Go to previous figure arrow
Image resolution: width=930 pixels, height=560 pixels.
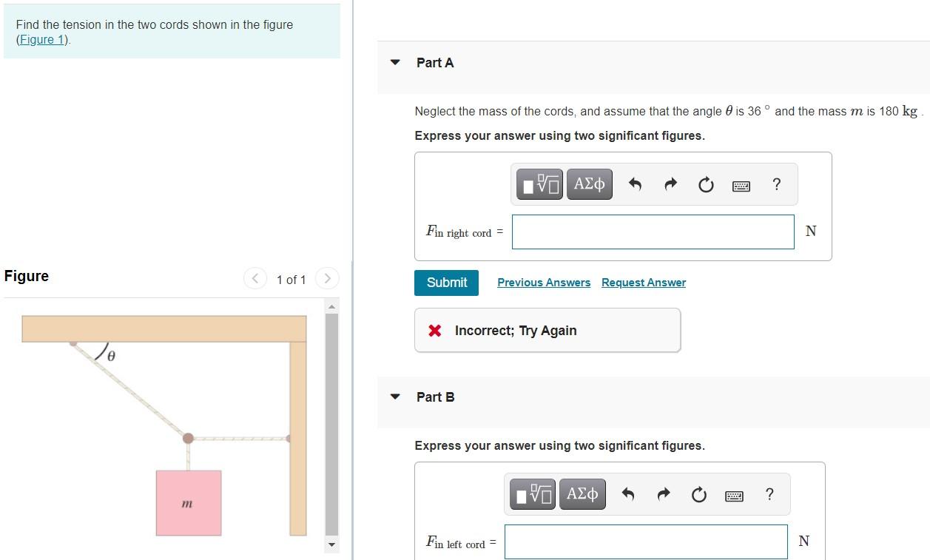click(255, 279)
